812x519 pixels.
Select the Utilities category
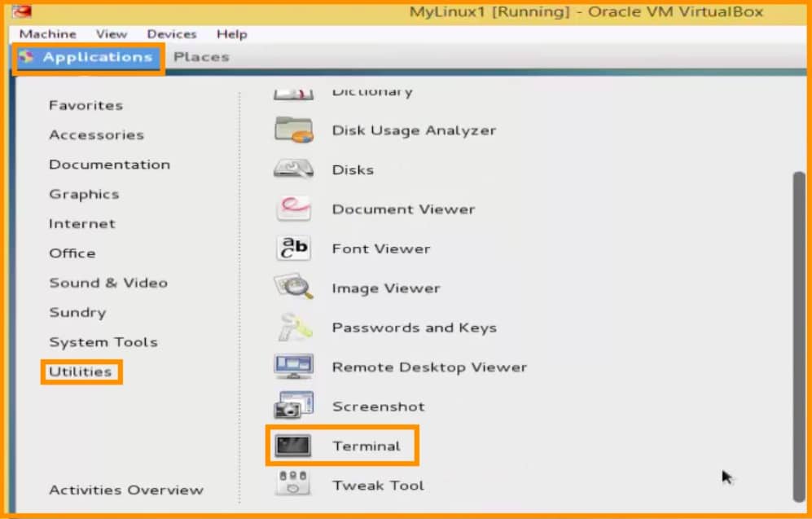[x=81, y=372]
